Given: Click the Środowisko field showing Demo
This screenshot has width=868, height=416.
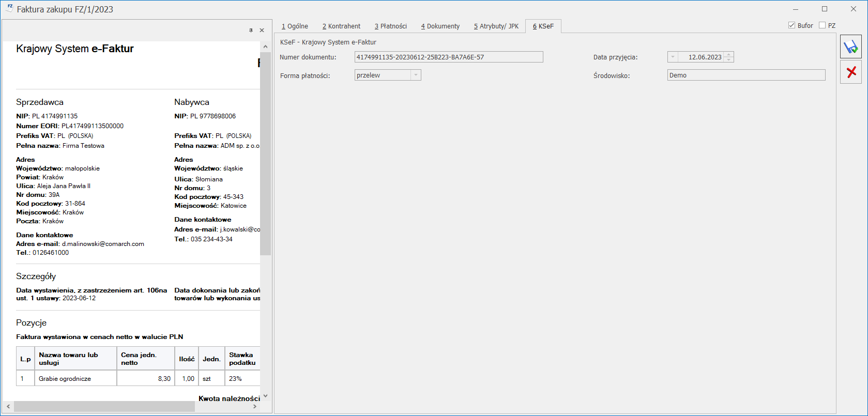Looking at the screenshot, I should (x=747, y=75).
